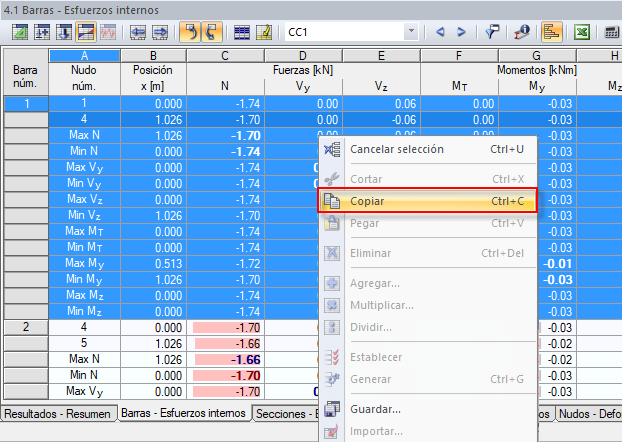This screenshot has width=622, height=442.
Task: Click the 'Cortar' context menu entry
Action: (428, 179)
